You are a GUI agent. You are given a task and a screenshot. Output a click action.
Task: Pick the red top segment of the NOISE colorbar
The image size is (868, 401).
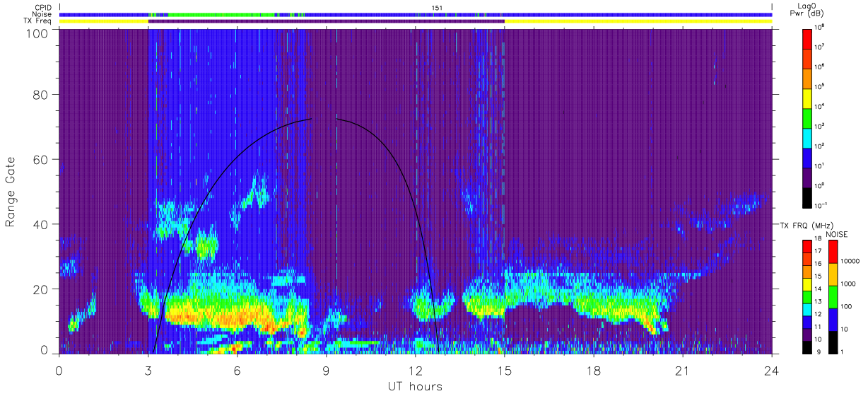(833, 252)
